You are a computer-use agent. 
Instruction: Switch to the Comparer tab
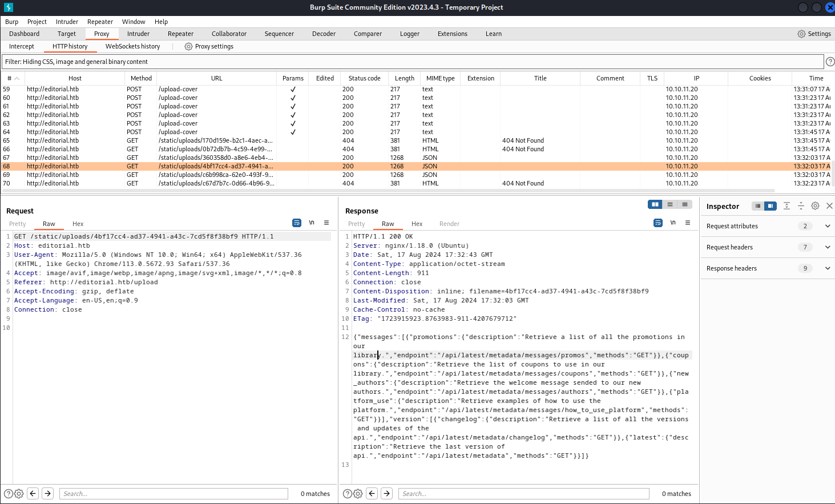pyautogui.click(x=368, y=34)
